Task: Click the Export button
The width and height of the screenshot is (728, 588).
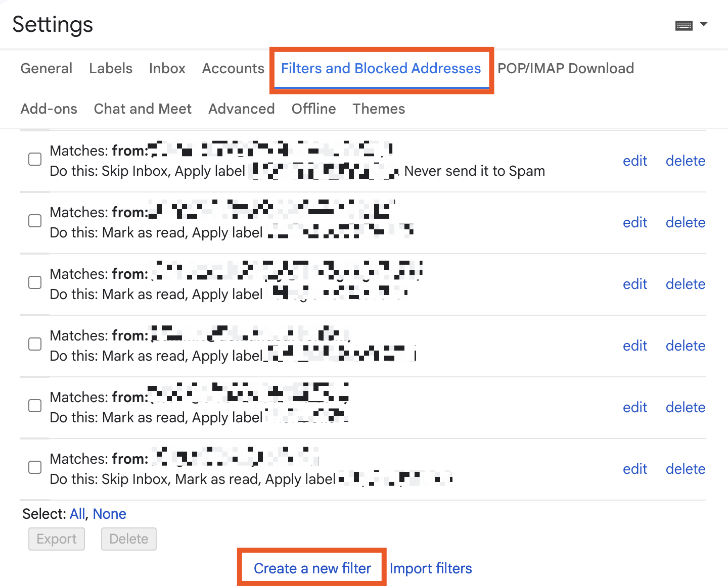Action: coord(56,538)
